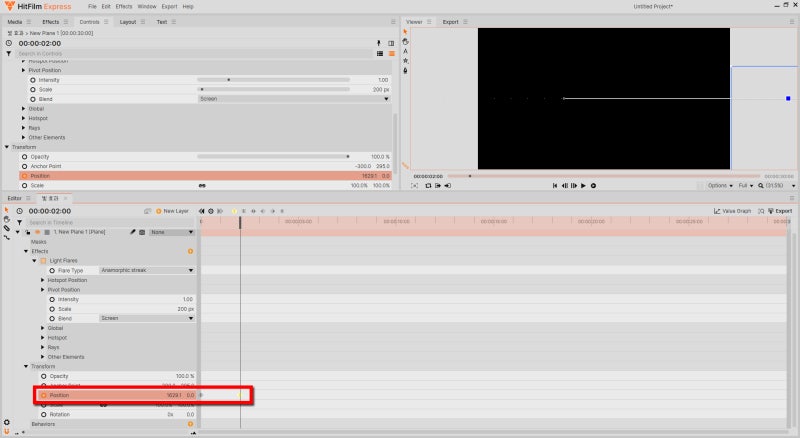Image resolution: width=800 pixels, height=438 pixels.
Task: Adjust the Intensity slider in Controls
Action: tap(273, 80)
